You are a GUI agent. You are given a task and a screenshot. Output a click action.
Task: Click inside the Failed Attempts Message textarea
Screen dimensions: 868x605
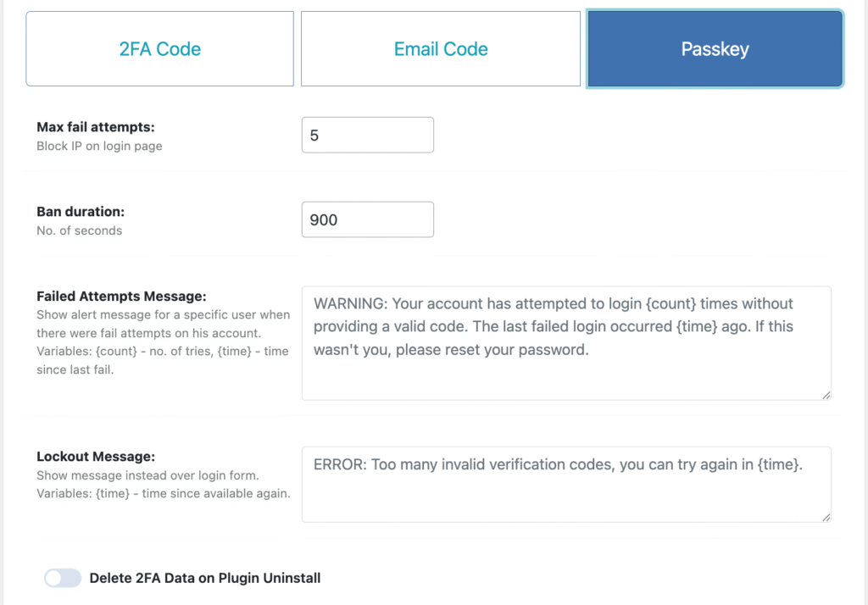[x=565, y=373]
